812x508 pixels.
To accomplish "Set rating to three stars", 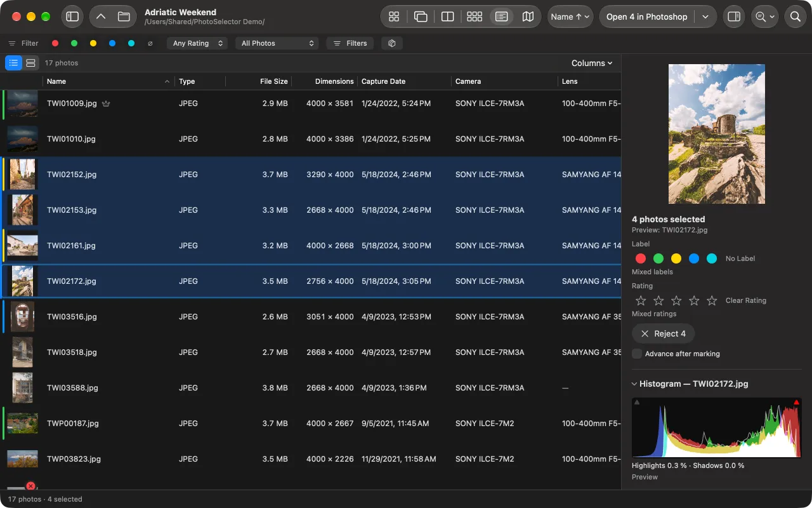I will point(676,300).
